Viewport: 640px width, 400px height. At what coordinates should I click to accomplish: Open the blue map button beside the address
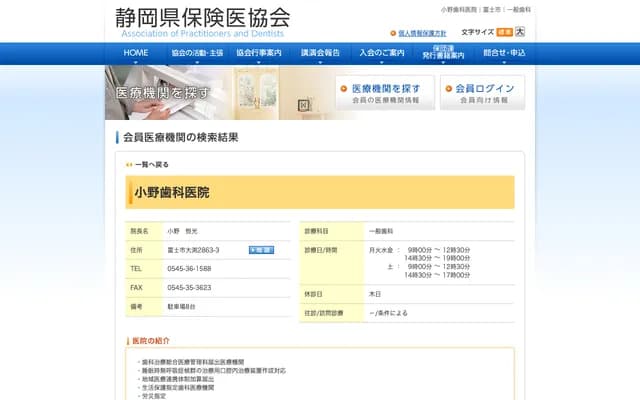tap(261, 250)
